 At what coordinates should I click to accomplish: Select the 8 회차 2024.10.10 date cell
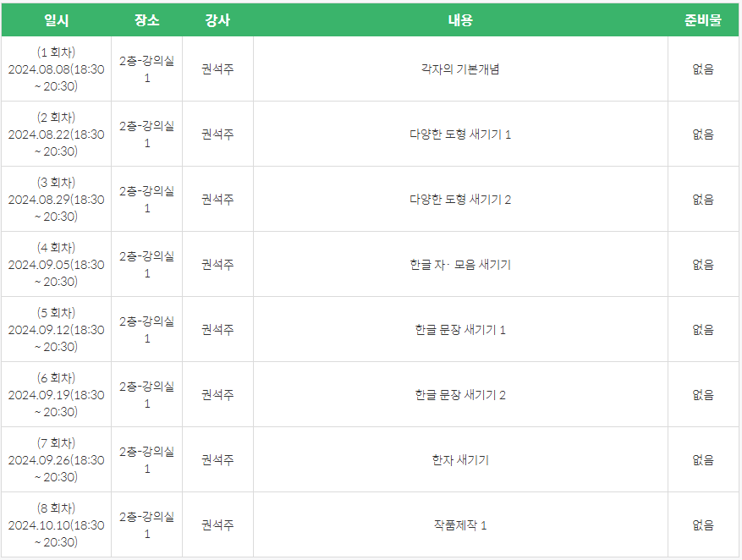[56, 525]
